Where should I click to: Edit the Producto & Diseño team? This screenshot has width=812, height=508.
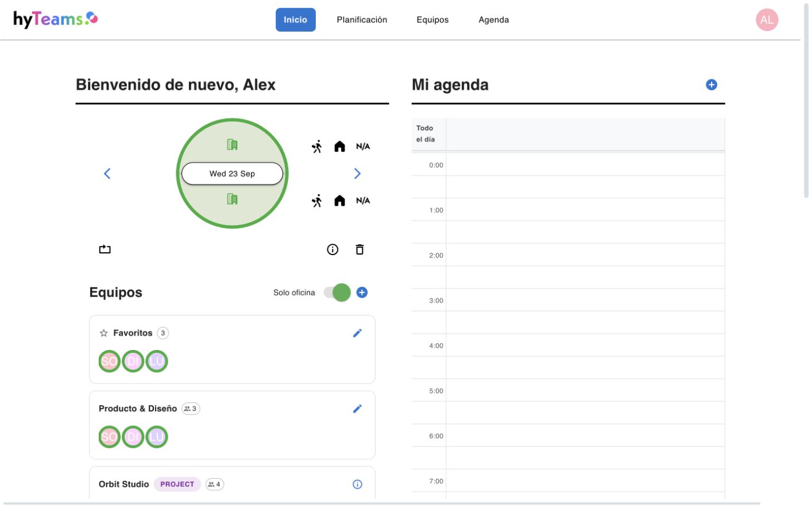(x=357, y=409)
